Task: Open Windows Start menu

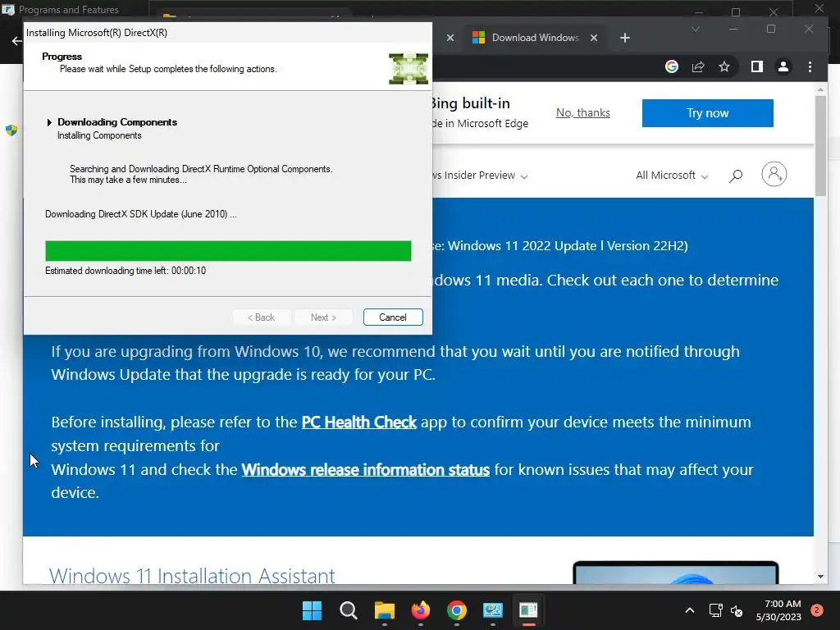Action: pos(312,610)
